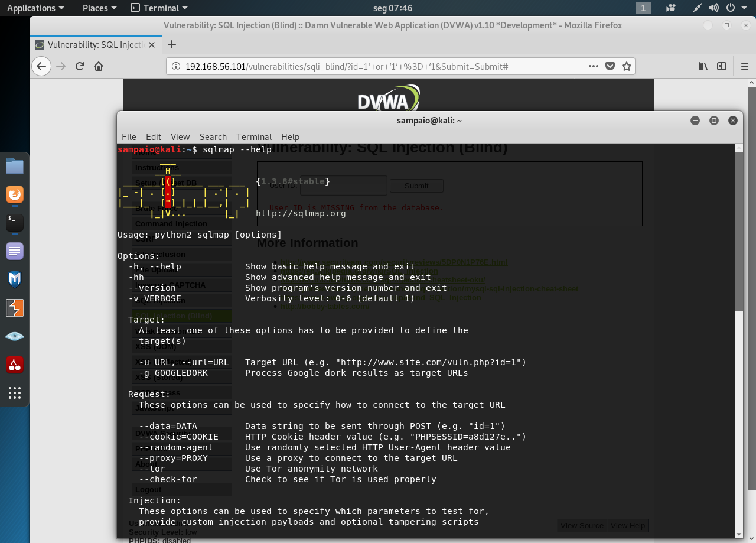This screenshot has width=756, height=543.
Task: Open the accessibility/users icon in top bar
Action: (x=670, y=8)
